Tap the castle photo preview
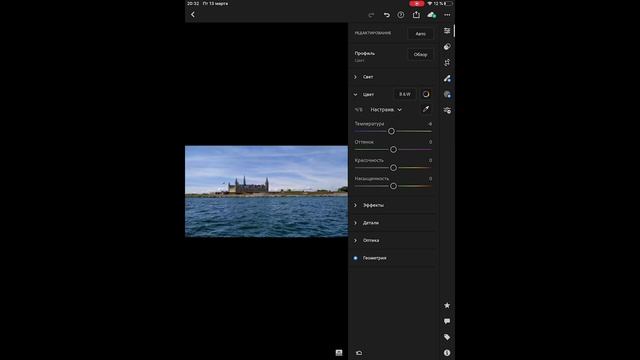Screen dimensions: 640x360 (x=267, y=191)
